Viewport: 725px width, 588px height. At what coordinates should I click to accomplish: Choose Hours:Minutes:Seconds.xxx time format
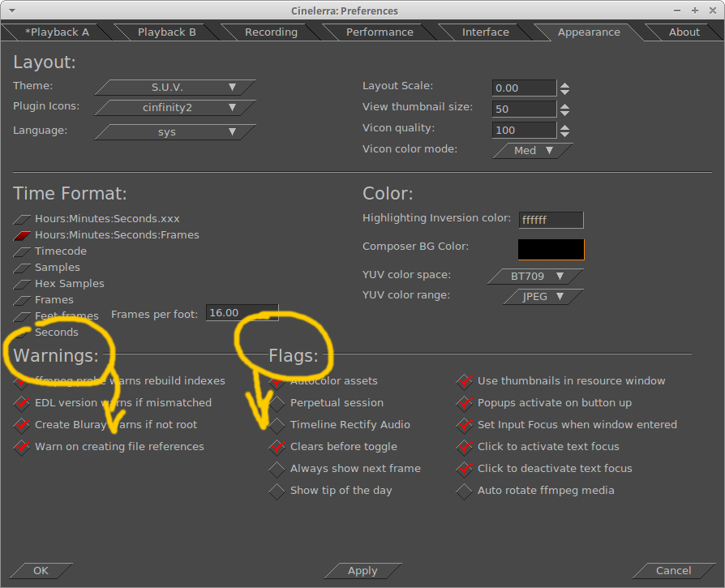(x=23, y=219)
